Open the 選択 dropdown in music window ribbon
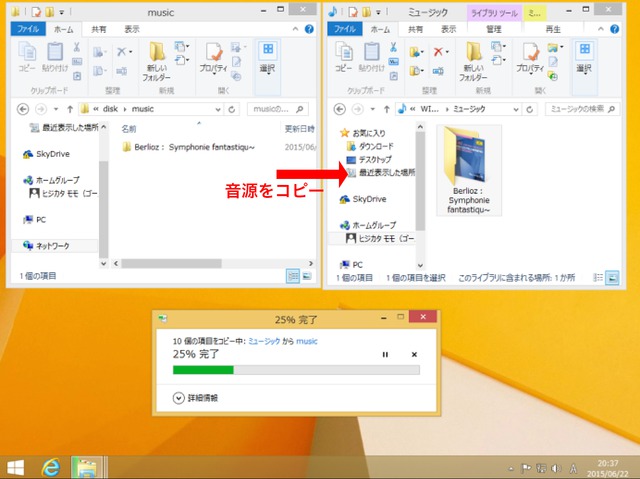640x479 pixels. click(x=268, y=60)
